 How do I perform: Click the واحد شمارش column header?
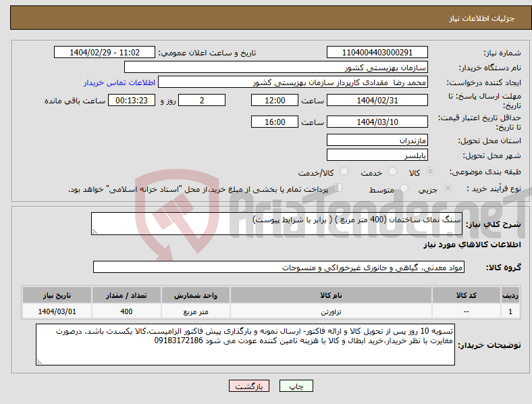(195, 295)
